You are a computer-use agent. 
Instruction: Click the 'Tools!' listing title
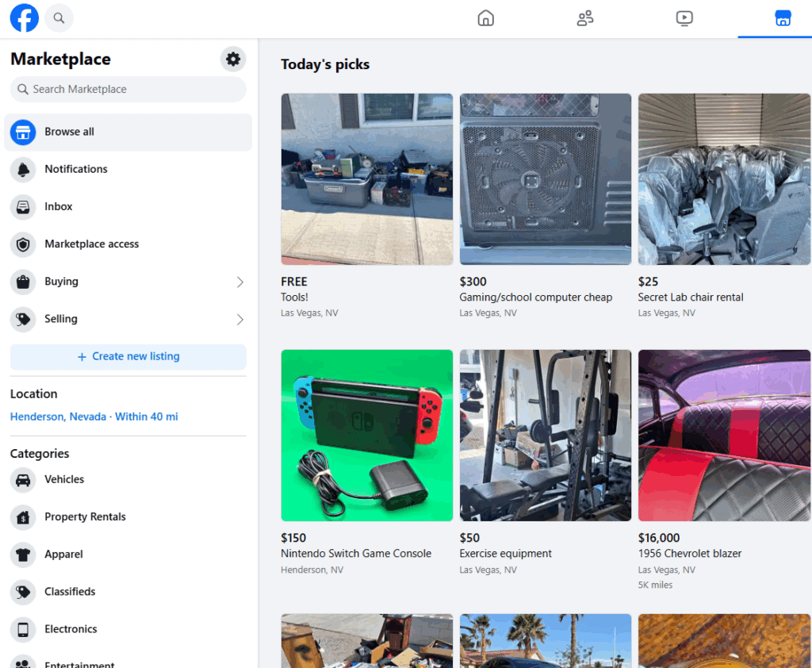click(295, 297)
